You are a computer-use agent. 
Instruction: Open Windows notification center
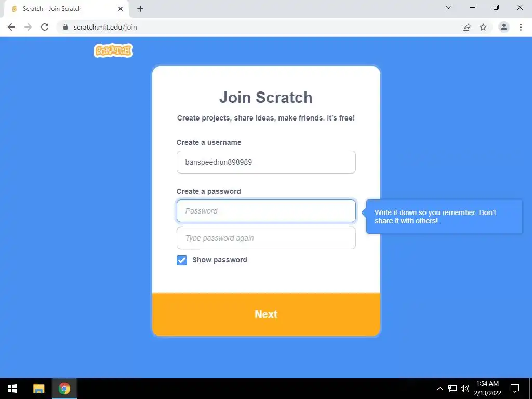(515, 389)
